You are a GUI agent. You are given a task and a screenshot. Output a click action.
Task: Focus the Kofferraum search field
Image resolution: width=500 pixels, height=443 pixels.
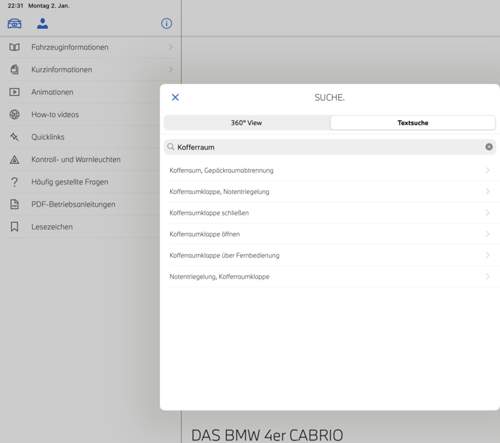(329, 147)
